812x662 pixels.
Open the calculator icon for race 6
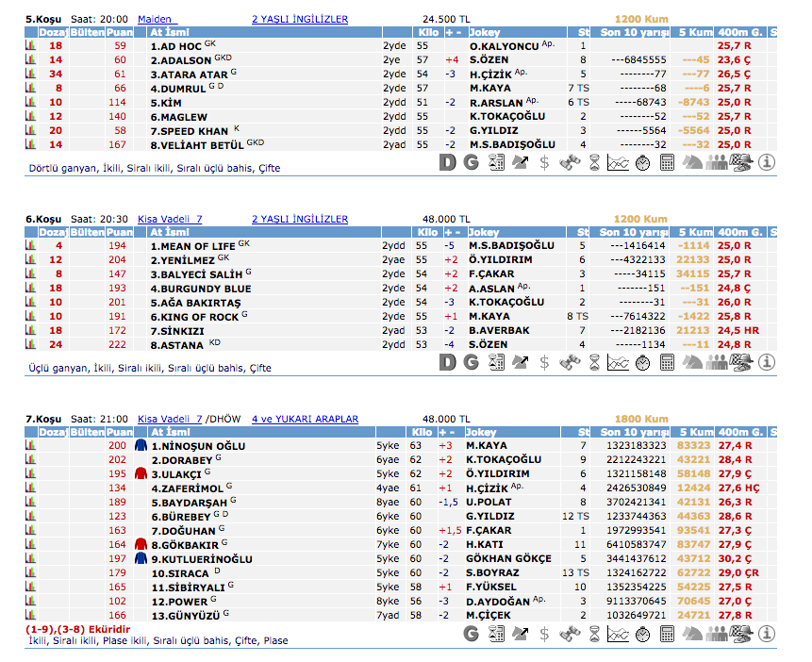coord(667,362)
